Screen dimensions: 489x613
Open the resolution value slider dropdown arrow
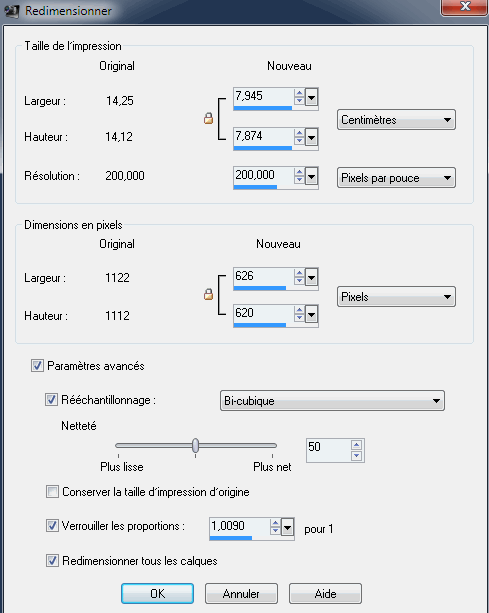(312, 177)
